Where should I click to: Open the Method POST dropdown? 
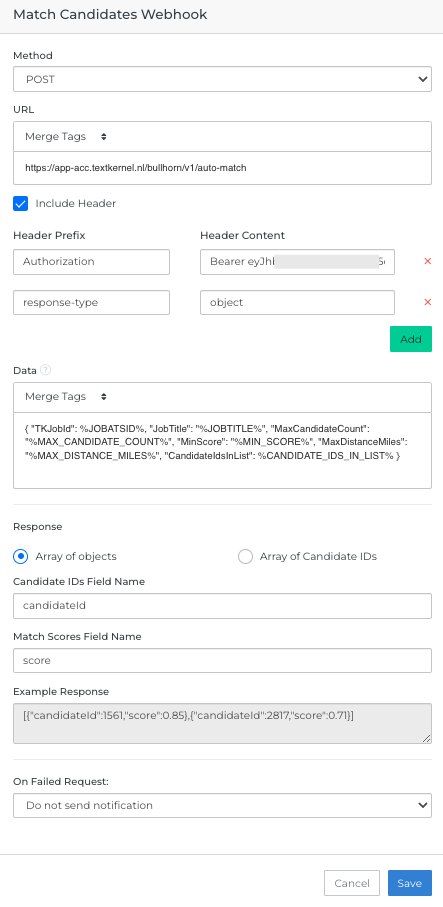pyautogui.click(x=223, y=79)
